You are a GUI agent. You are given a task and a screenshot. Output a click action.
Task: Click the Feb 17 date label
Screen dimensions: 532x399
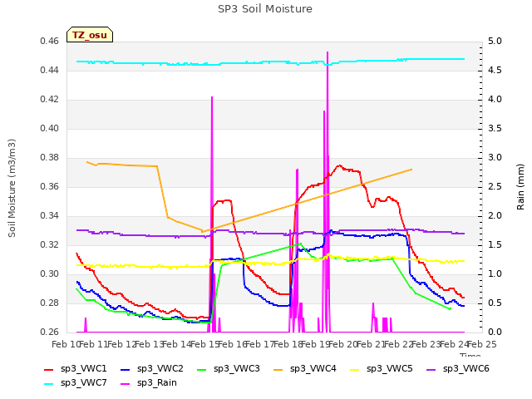pyautogui.click(x=260, y=345)
